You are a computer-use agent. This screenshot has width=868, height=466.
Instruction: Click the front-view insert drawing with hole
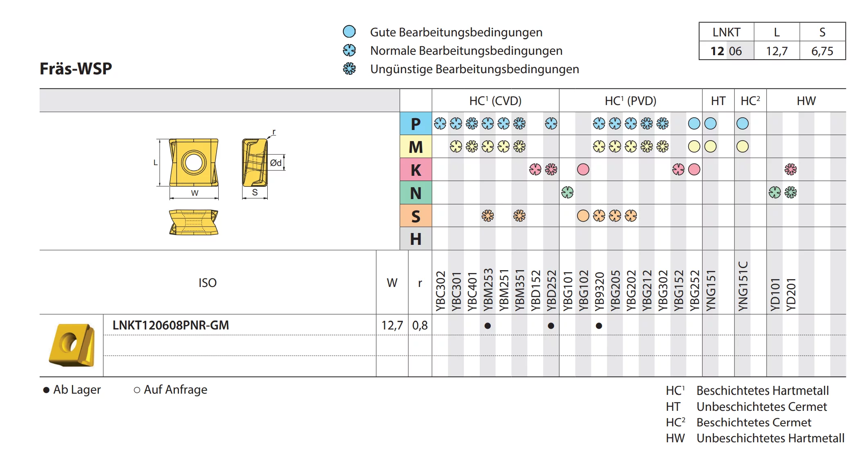point(194,162)
